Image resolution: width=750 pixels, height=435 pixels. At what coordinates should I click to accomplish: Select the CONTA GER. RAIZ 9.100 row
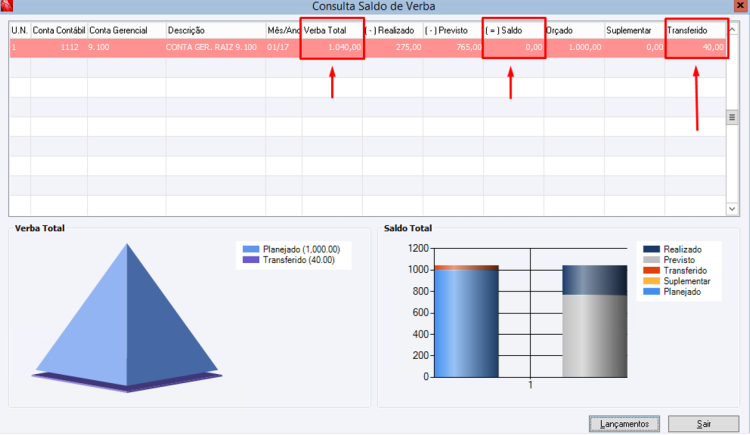click(367, 47)
